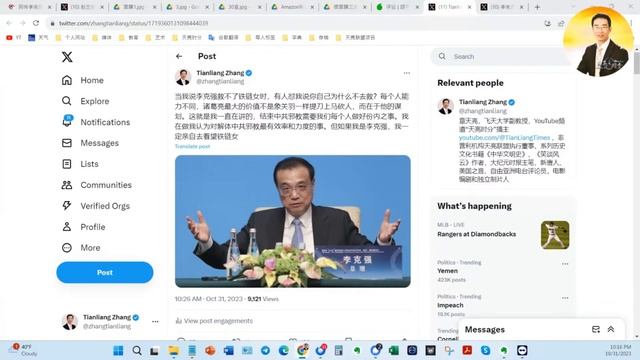Click the browser back arrow

[x=9, y=23]
